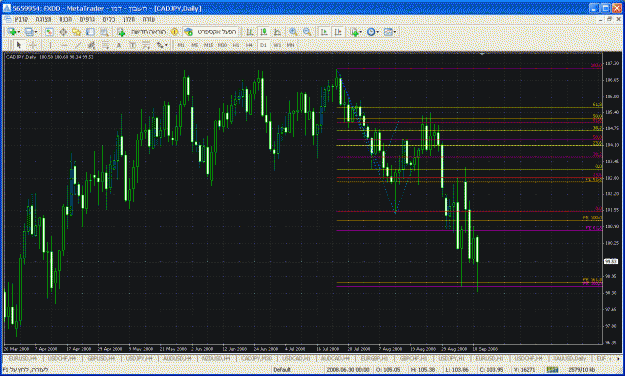Show the Market Watch window
The height and width of the screenshot is (376, 625).
point(49,32)
